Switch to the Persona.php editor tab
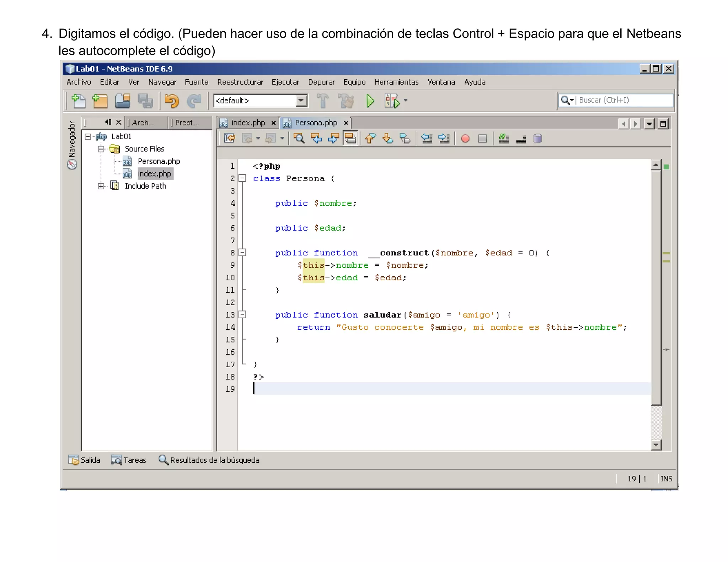The height and width of the screenshot is (562, 728). click(x=316, y=123)
